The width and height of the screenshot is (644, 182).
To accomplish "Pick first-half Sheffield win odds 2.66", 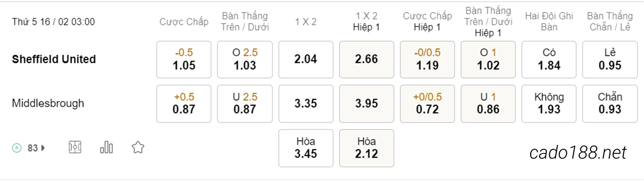I will tap(367, 60).
